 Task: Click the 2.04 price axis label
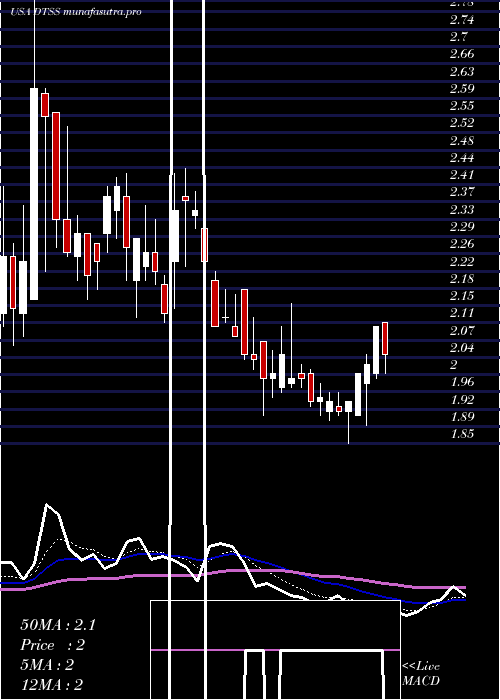[462, 347]
